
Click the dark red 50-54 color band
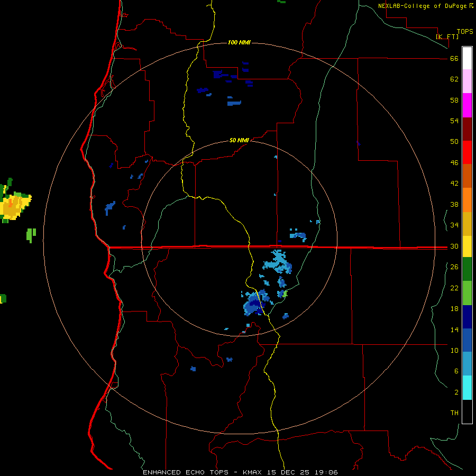[467, 129]
